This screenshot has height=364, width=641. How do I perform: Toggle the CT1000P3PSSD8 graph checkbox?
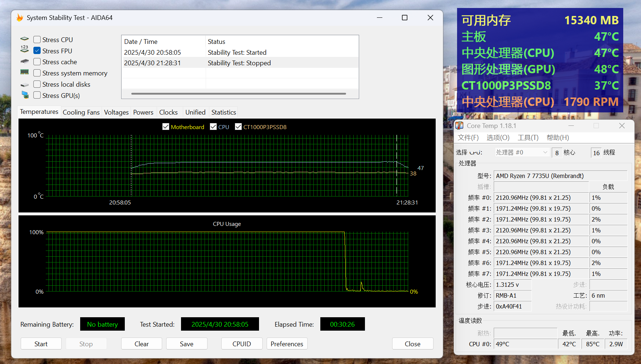[x=238, y=127]
